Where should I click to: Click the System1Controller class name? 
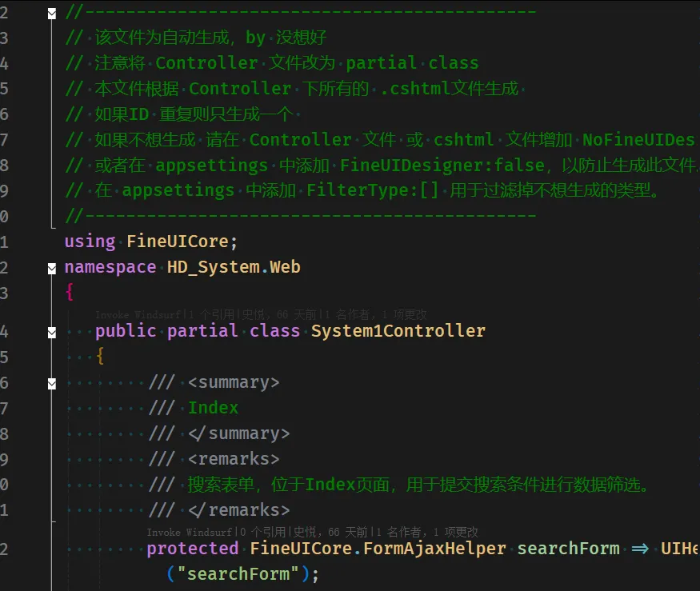[398, 331]
